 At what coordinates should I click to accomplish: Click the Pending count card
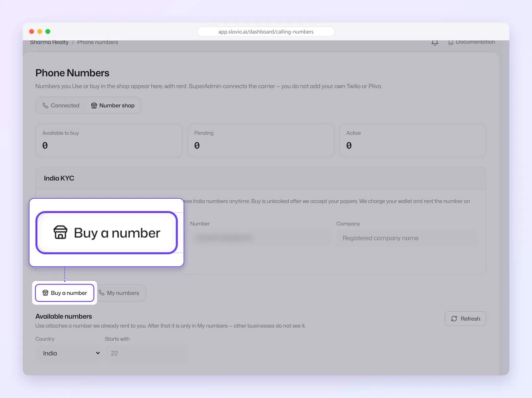[x=261, y=141]
